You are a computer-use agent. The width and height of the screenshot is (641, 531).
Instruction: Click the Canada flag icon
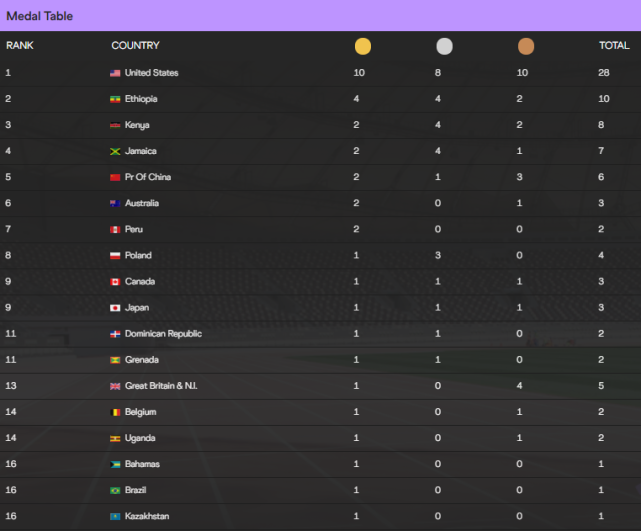coord(115,282)
